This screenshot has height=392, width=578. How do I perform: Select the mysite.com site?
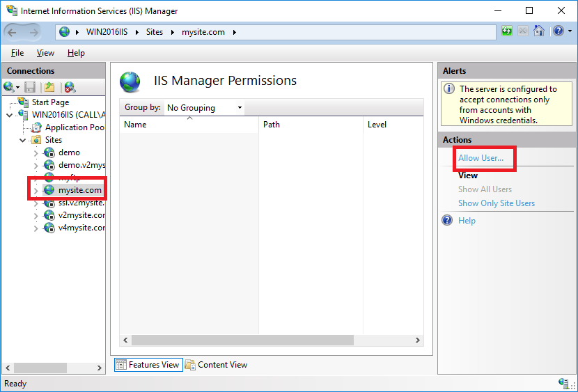click(79, 190)
